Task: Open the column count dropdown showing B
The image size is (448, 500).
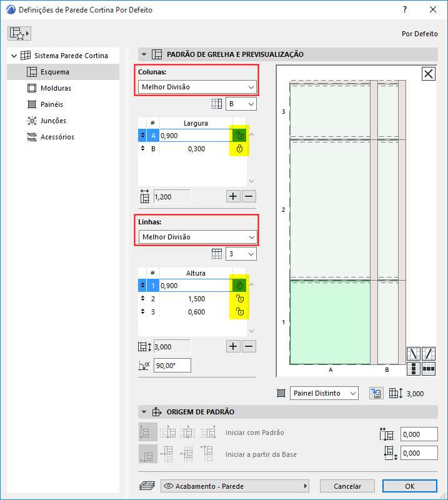Action: coord(241,104)
